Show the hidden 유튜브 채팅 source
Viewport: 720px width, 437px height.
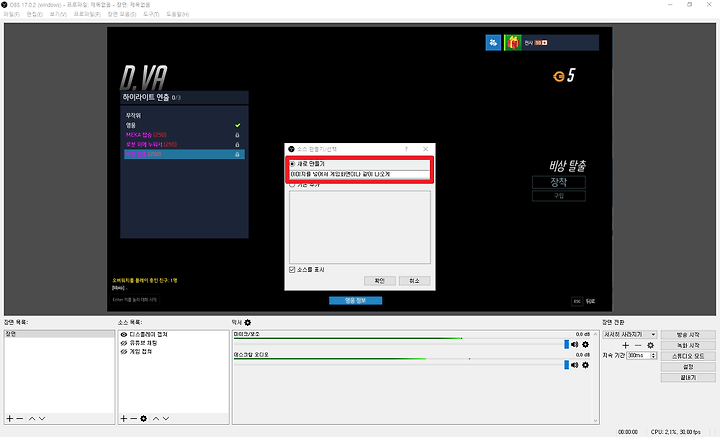pyautogui.click(x=124, y=343)
